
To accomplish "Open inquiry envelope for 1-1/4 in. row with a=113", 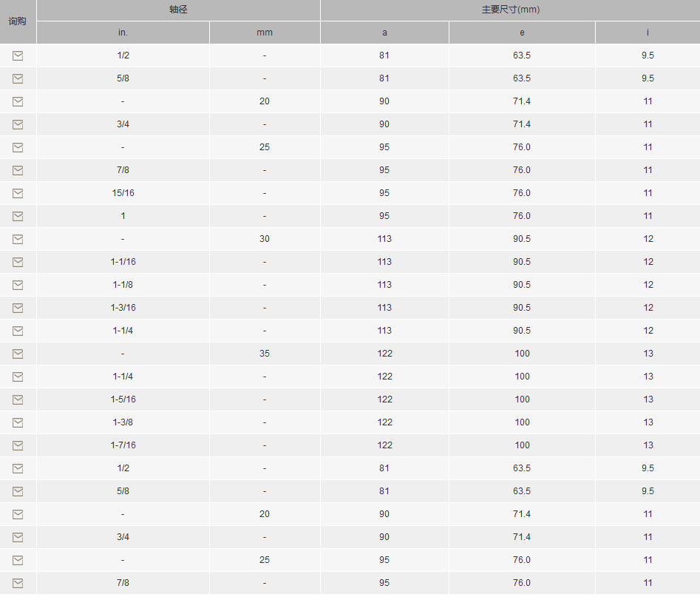I will pyautogui.click(x=18, y=331).
